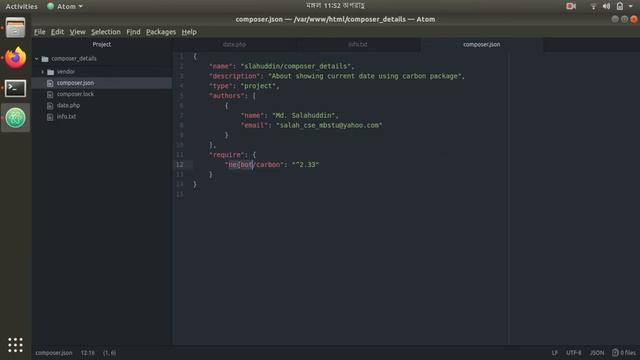Click the "nesbot/carbon" text in editor
640x360 pixels.
254,164
